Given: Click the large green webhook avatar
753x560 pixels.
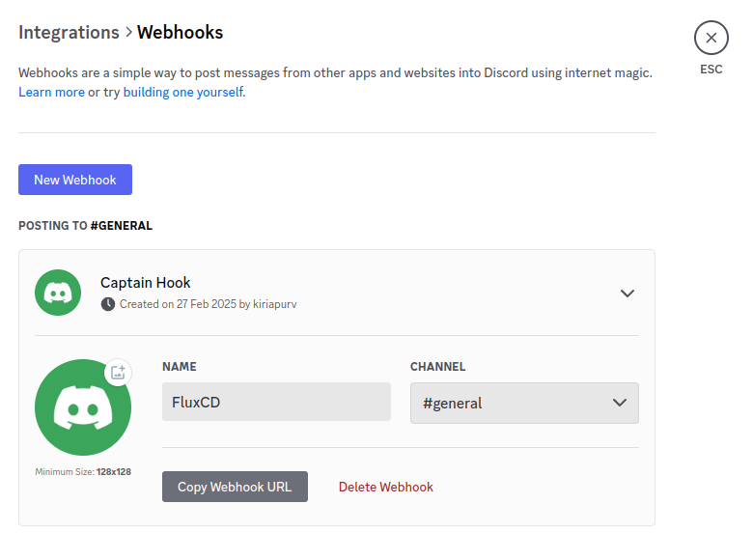Looking at the screenshot, I should 82,408.
